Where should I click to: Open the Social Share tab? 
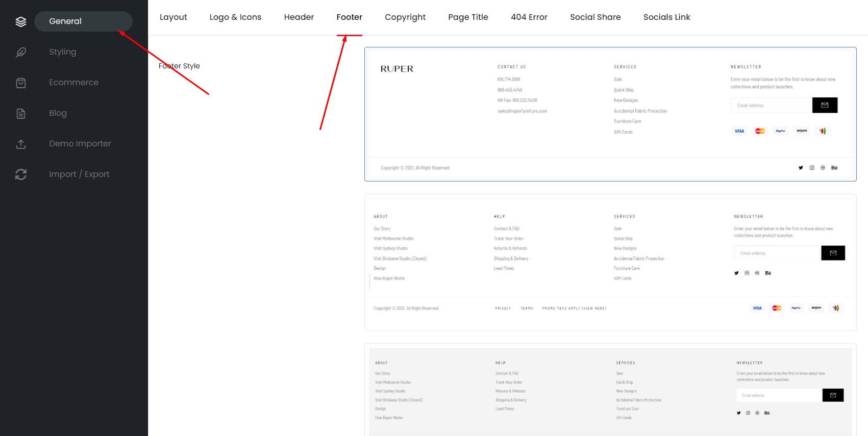click(596, 17)
